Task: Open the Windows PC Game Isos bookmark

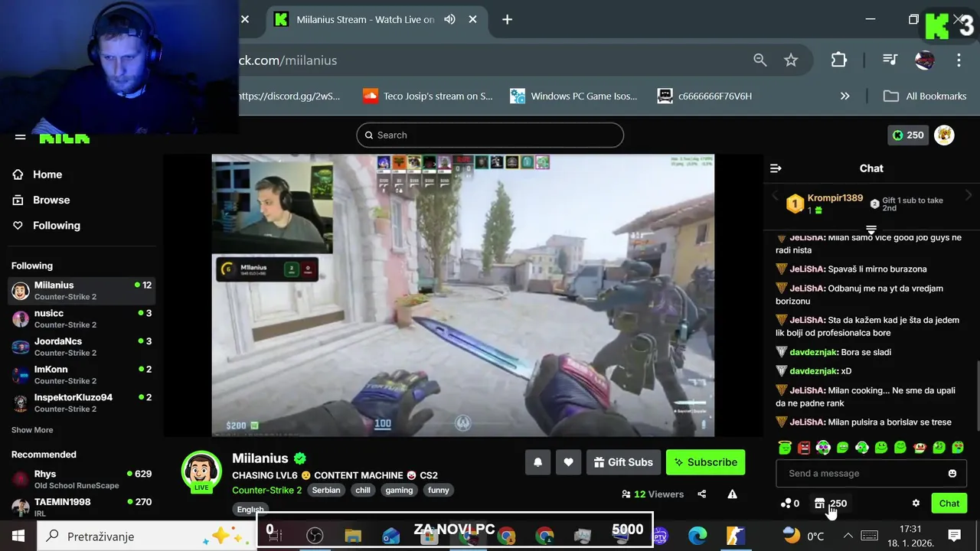Action: point(574,96)
